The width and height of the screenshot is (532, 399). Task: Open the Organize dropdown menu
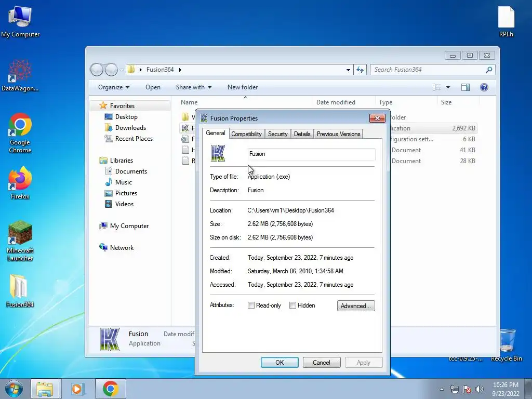point(114,87)
